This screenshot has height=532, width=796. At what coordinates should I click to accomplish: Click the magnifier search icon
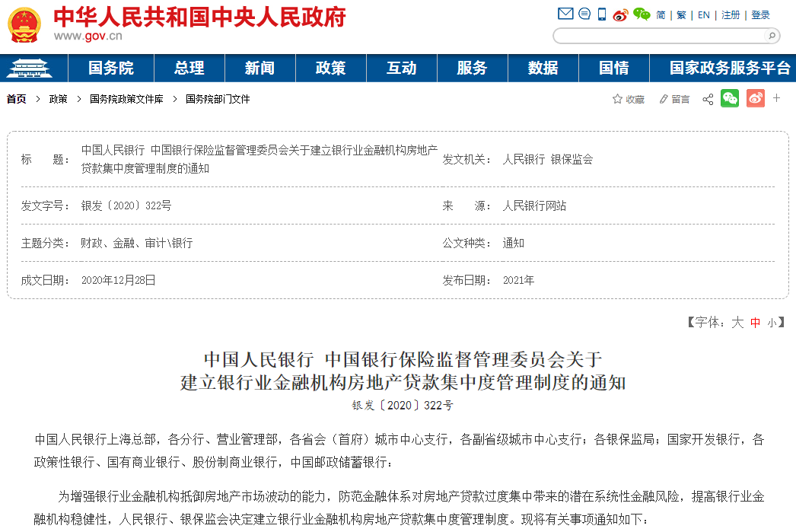[x=771, y=35]
